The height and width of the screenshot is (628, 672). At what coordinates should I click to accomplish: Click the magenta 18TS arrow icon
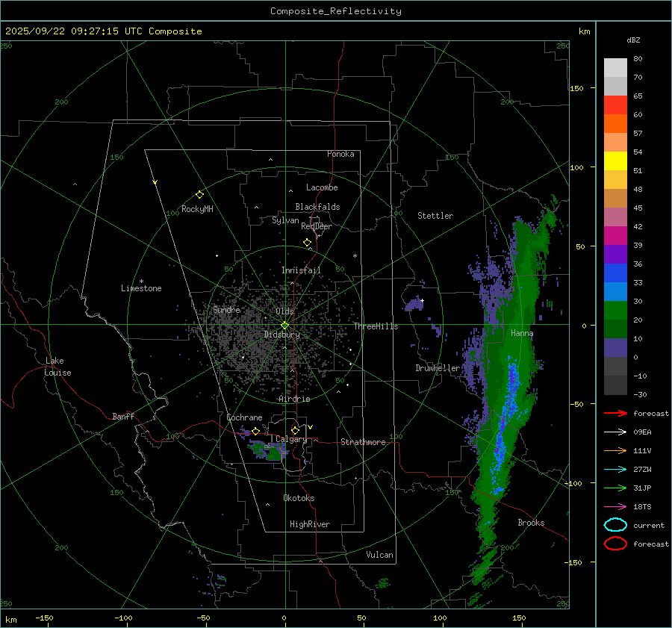pos(615,506)
